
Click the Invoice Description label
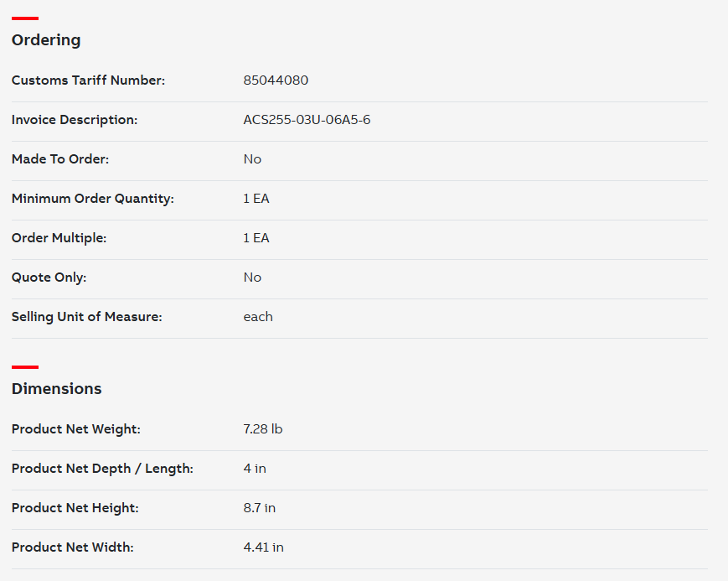(x=75, y=120)
